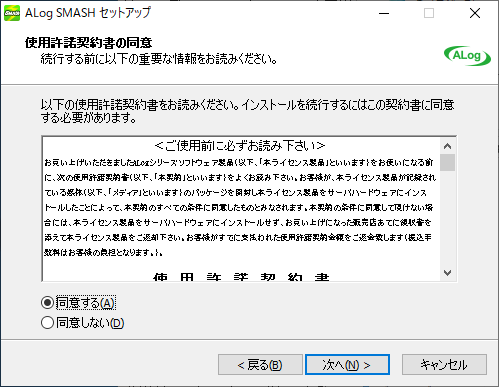
Task: Click the 使用許諾契約書の同意 heading
Action: tap(88, 43)
